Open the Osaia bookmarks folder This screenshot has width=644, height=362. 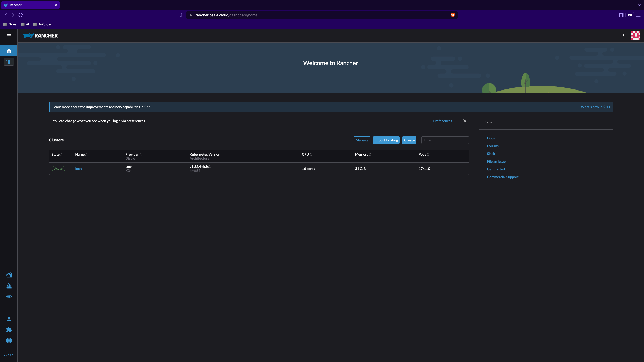10,24
